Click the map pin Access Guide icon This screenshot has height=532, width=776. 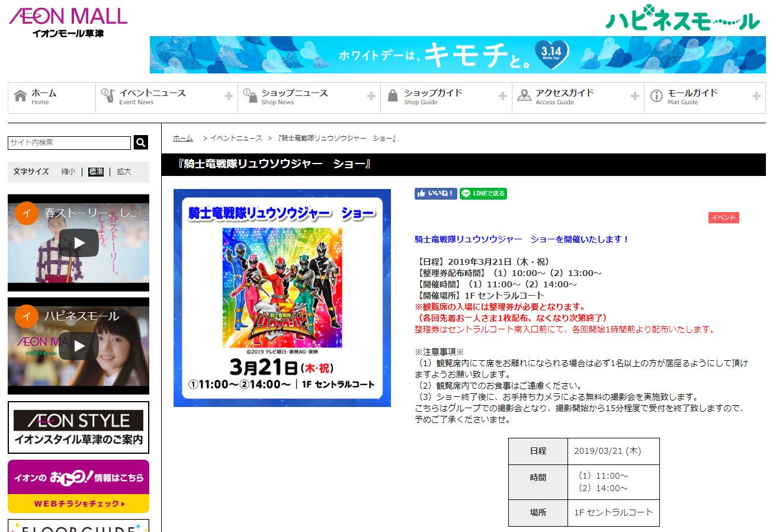524,96
